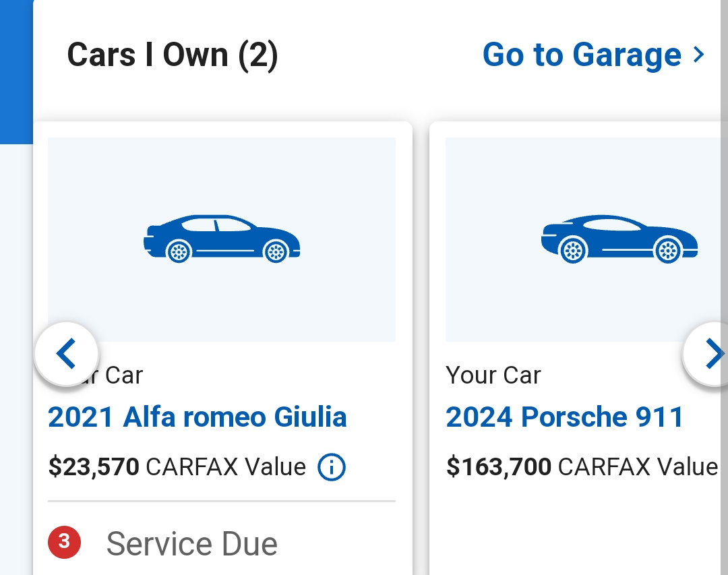Click CARFAX Value text on Porsche card

pyautogui.click(x=638, y=466)
